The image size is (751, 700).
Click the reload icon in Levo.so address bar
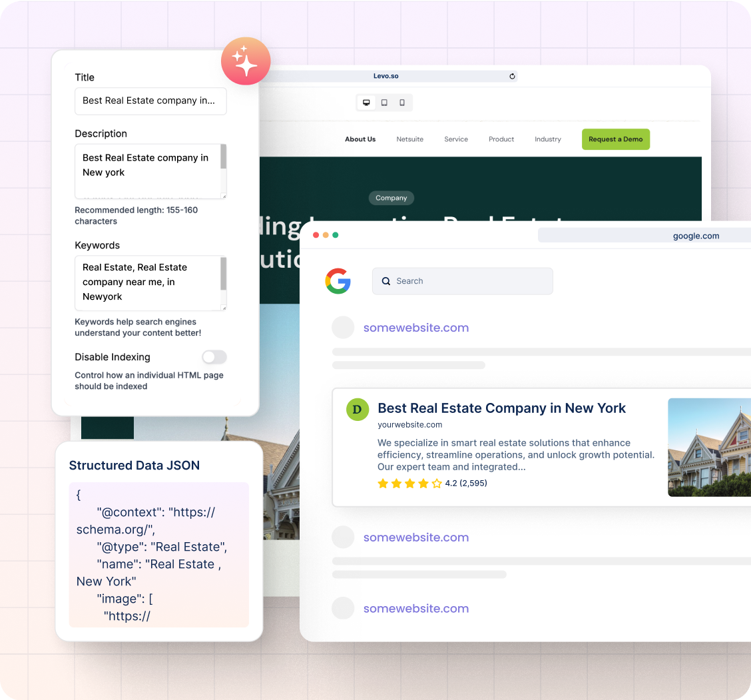[x=512, y=77]
